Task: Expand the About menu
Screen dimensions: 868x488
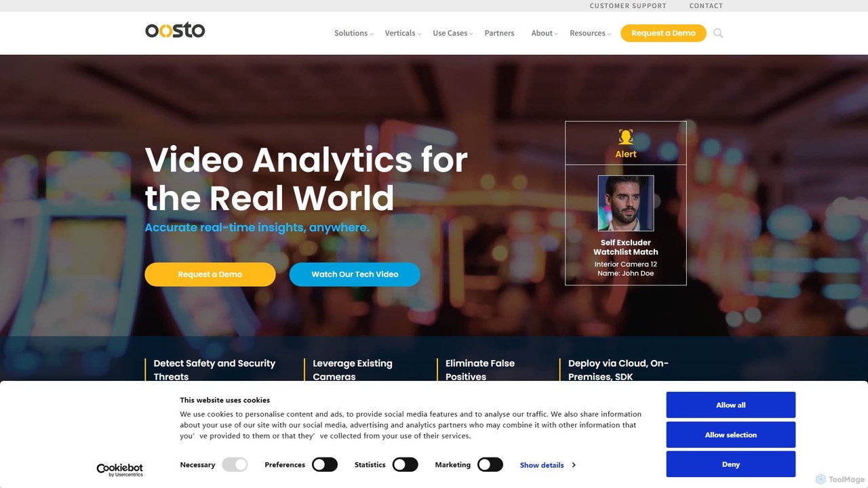Action: (x=545, y=33)
